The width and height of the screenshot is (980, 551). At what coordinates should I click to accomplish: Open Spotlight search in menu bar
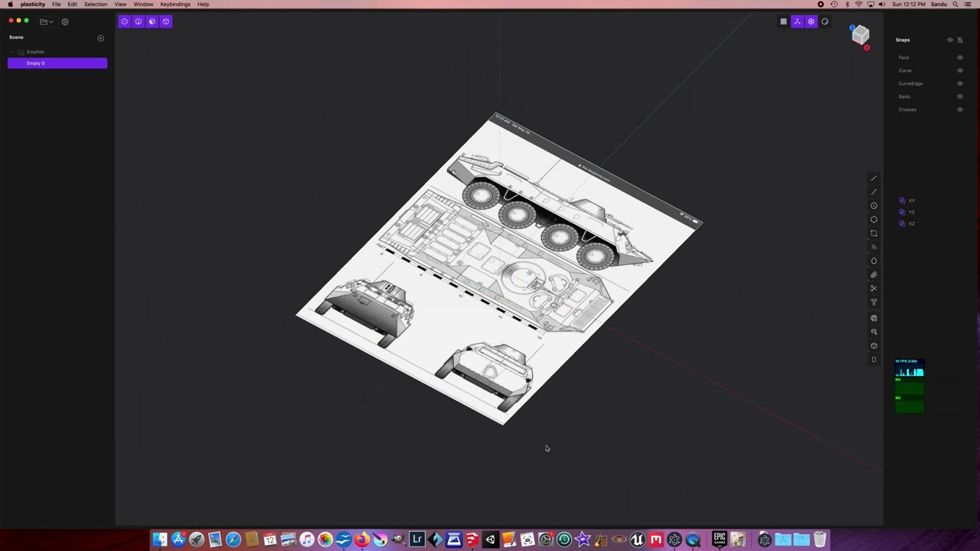click(955, 5)
